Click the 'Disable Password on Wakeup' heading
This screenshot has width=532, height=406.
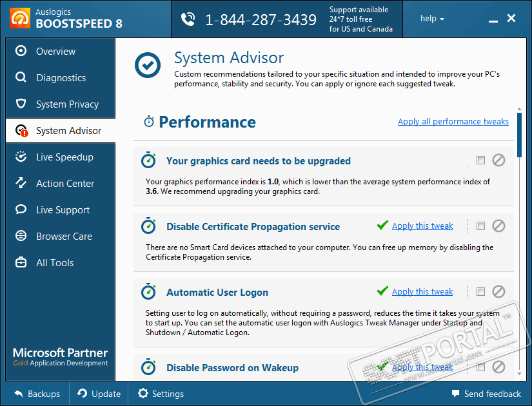point(232,368)
